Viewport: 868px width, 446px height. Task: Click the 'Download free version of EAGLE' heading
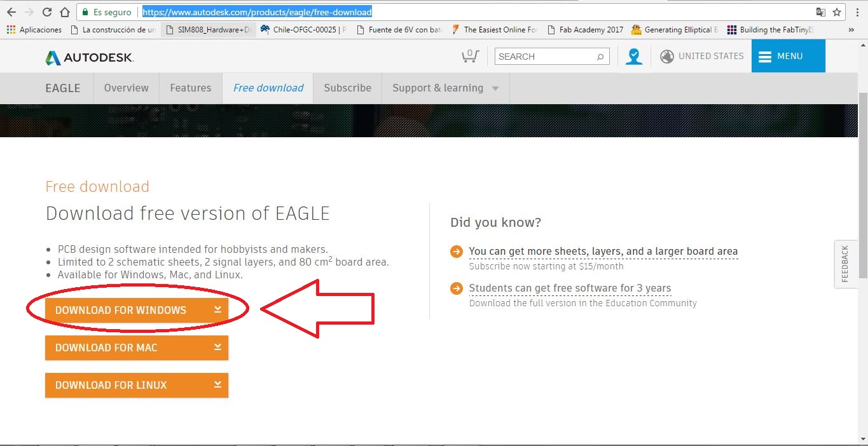pyautogui.click(x=188, y=213)
